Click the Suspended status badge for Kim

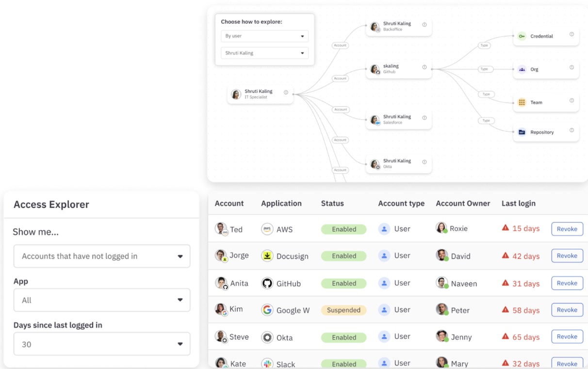point(343,310)
